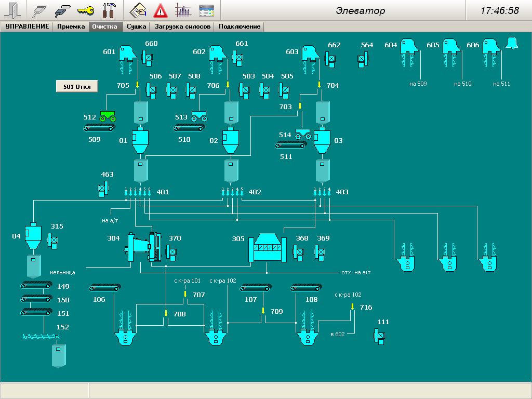Viewport: 532px width, 399px height.
Task: Toggle diverter valve 705 yellow arrow
Action: [138, 85]
